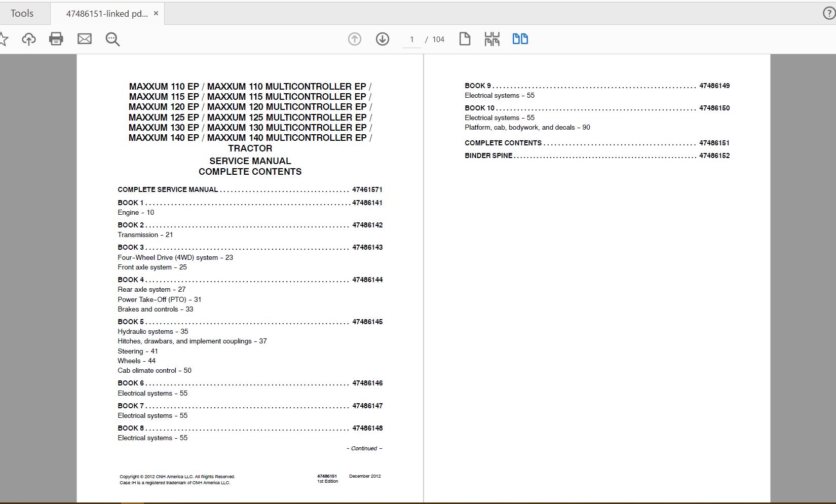Click 'Wheels – 44' text
This screenshot has height=504, width=836.
pos(137,361)
